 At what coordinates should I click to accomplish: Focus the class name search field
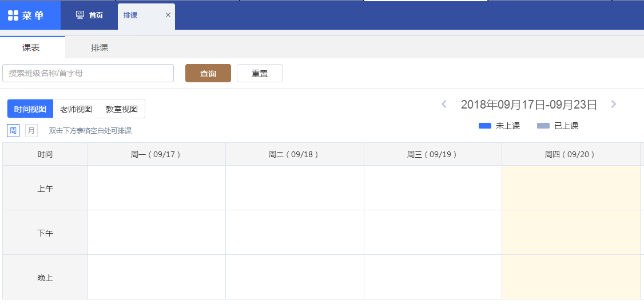tap(88, 73)
